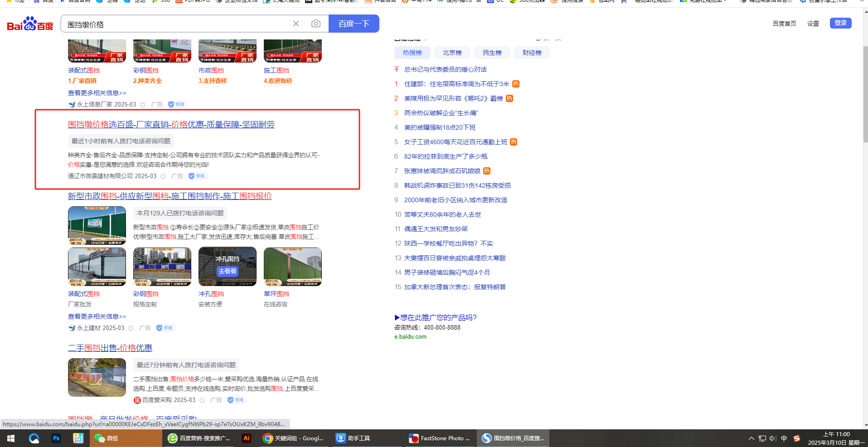The height and width of the screenshot is (447, 868).
Task: Open 设置 menu at top right
Action: [813, 24]
